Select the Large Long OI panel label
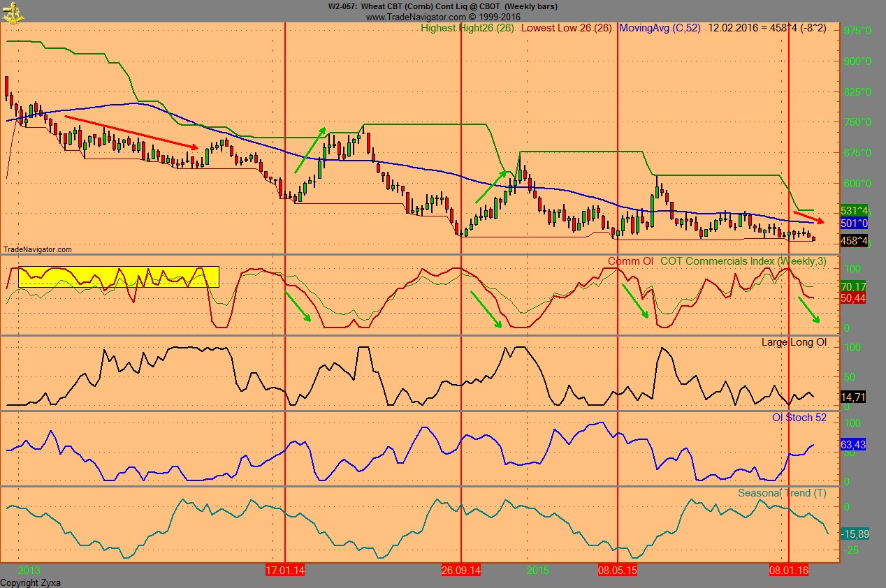This screenshot has width=886, height=588. (793, 342)
